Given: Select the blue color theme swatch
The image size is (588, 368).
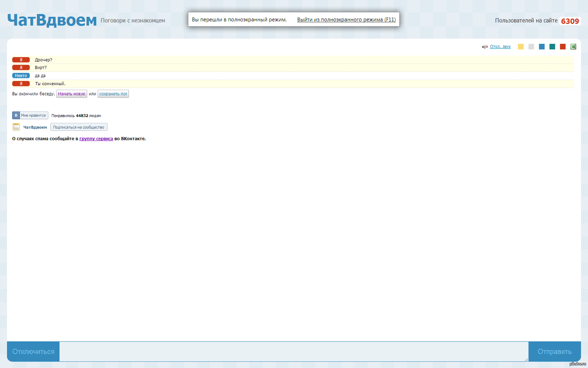Looking at the screenshot, I should (x=542, y=47).
